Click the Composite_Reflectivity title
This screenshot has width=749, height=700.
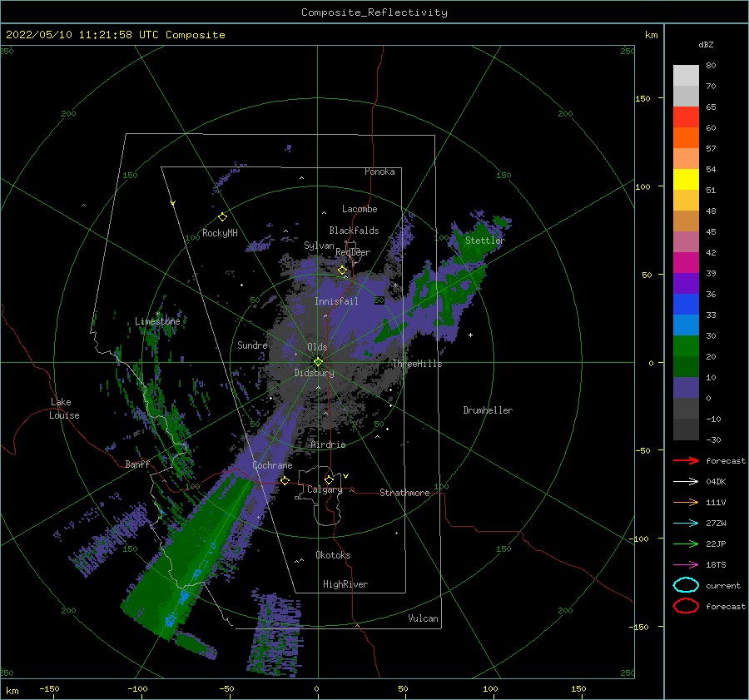point(374,12)
